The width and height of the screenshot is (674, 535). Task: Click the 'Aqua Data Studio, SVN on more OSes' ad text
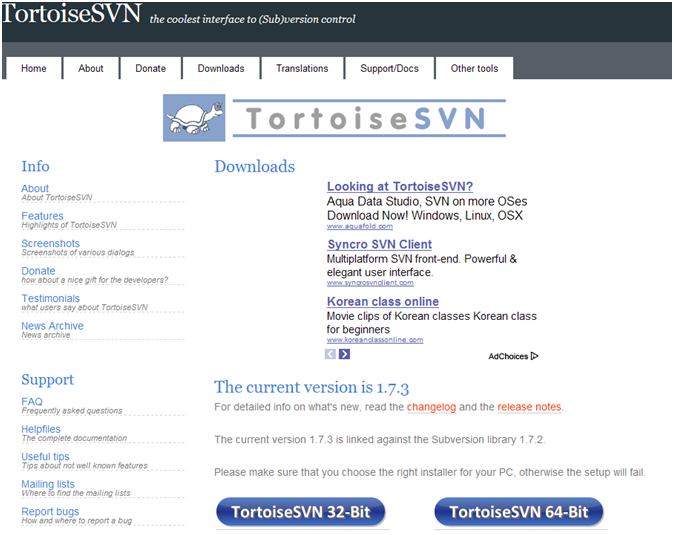pos(427,202)
